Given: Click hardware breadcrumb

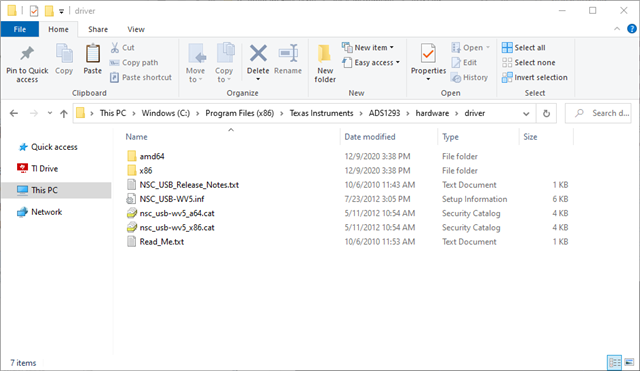Looking at the screenshot, I should [x=432, y=113].
